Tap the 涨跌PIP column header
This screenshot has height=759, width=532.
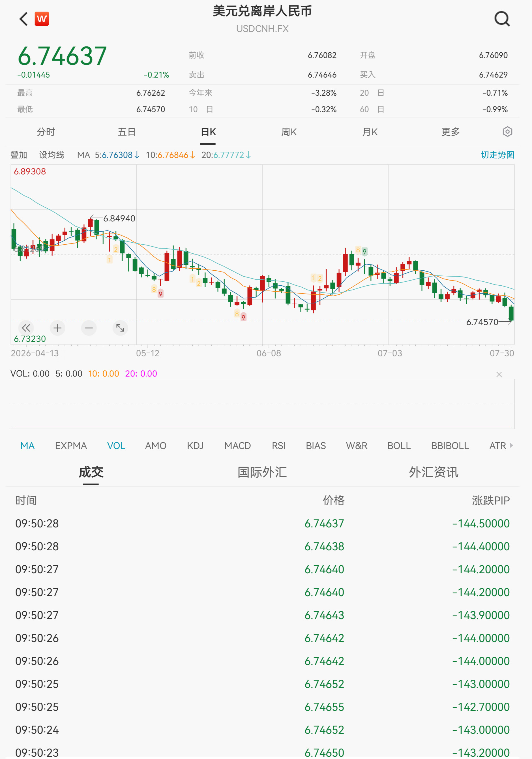click(x=491, y=500)
